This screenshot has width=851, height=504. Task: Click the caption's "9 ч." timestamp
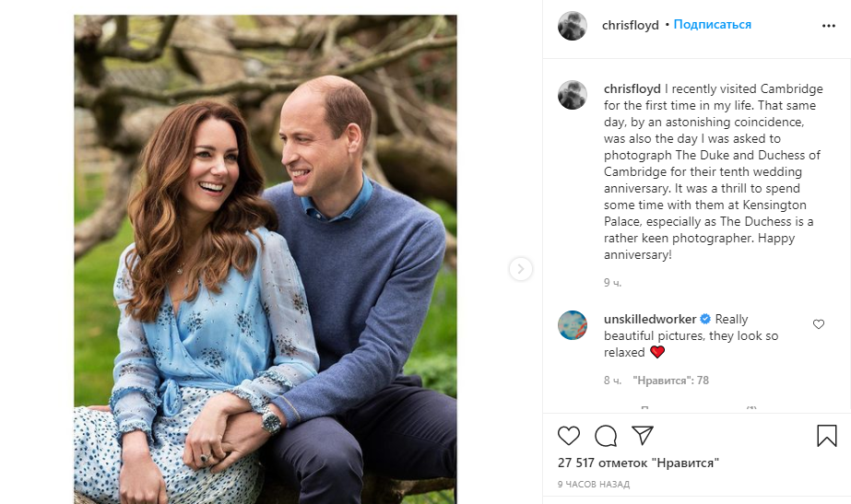tap(613, 282)
